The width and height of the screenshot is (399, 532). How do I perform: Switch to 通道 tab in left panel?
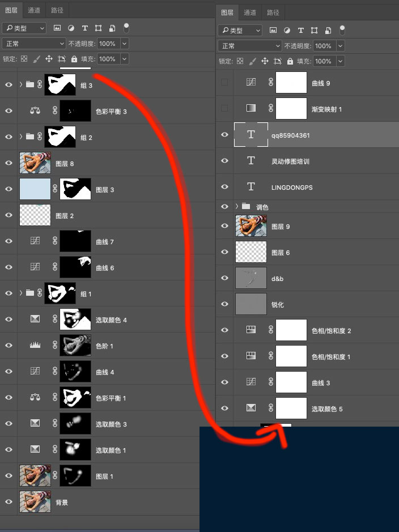tap(34, 10)
